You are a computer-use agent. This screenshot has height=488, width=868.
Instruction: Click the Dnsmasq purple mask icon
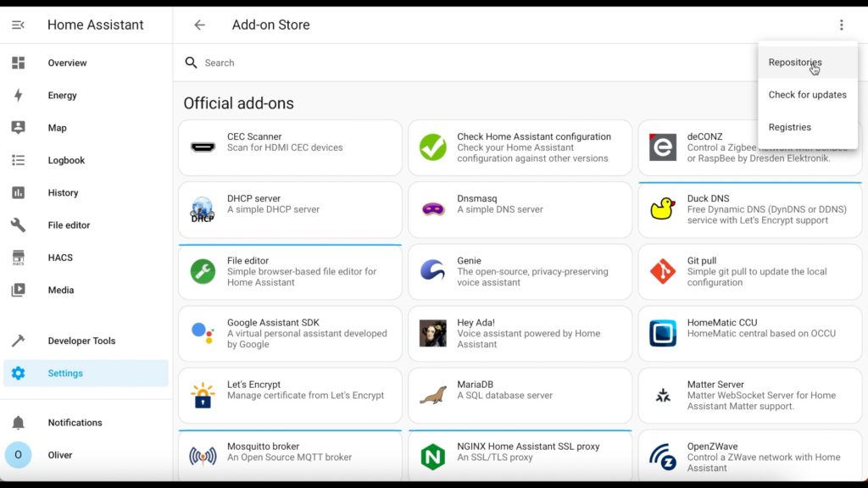[433, 209]
